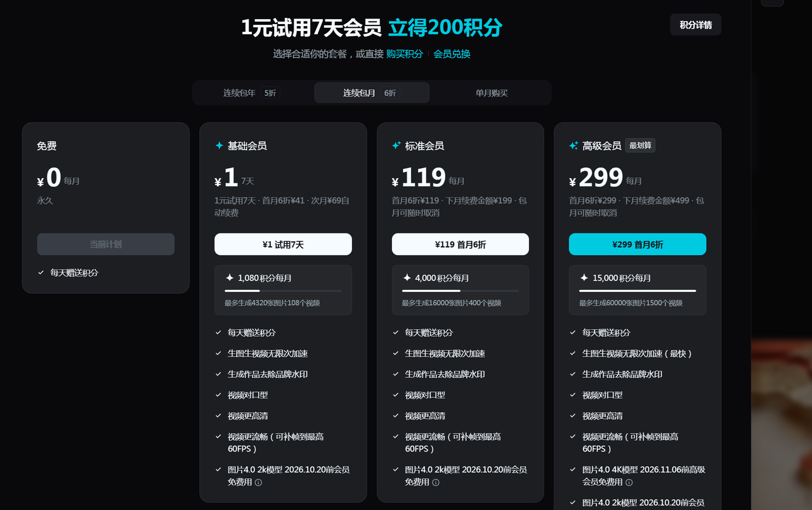
Task: Switch to the 连续包年 5折 tab
Action: point(250,93)
